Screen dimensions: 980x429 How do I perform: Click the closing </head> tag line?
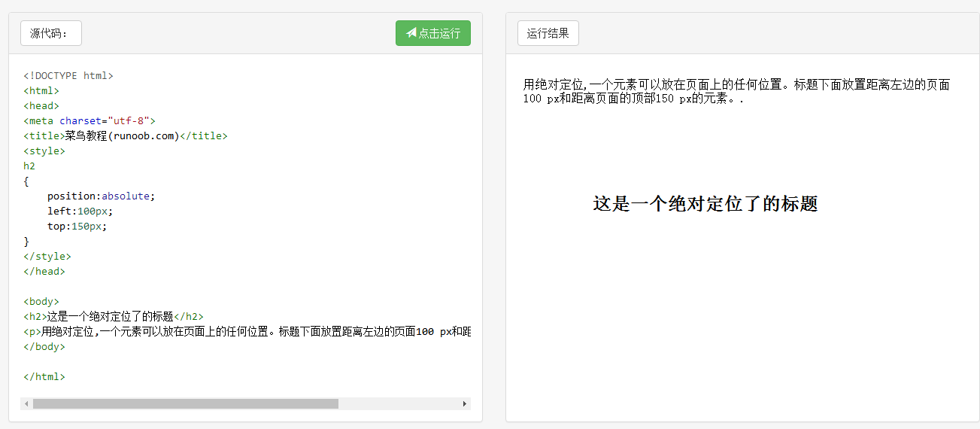coord(44,271)
